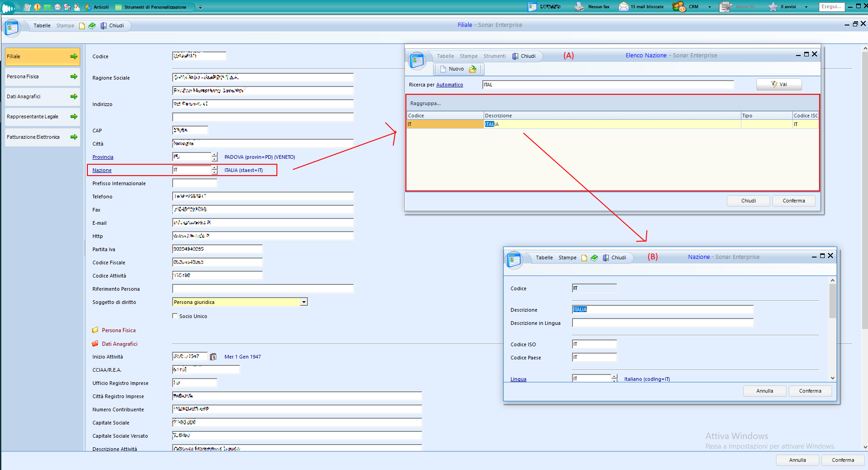868x470 pixels.
Task: Click the Nessun fax printer icon
Action: [579, 7]
